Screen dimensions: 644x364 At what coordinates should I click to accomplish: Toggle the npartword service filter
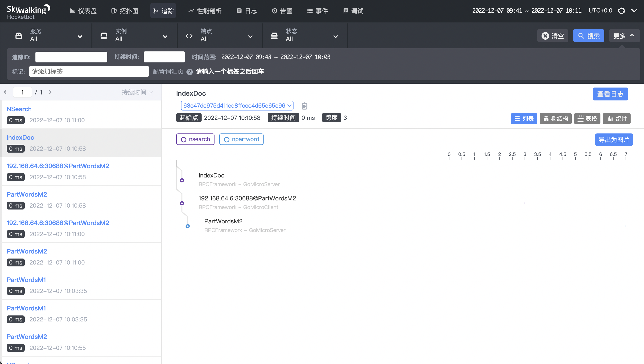tap(241, 139)
